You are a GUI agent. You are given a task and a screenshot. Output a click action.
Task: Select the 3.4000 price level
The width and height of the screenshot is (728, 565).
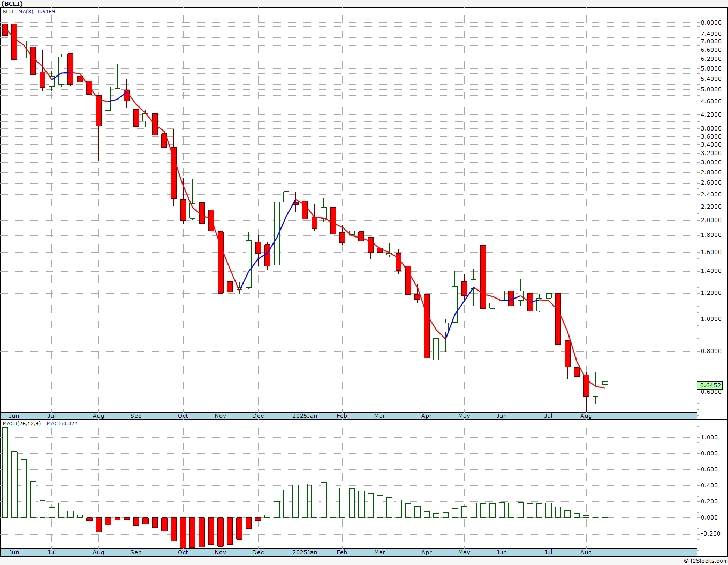(x=711, y=144)
